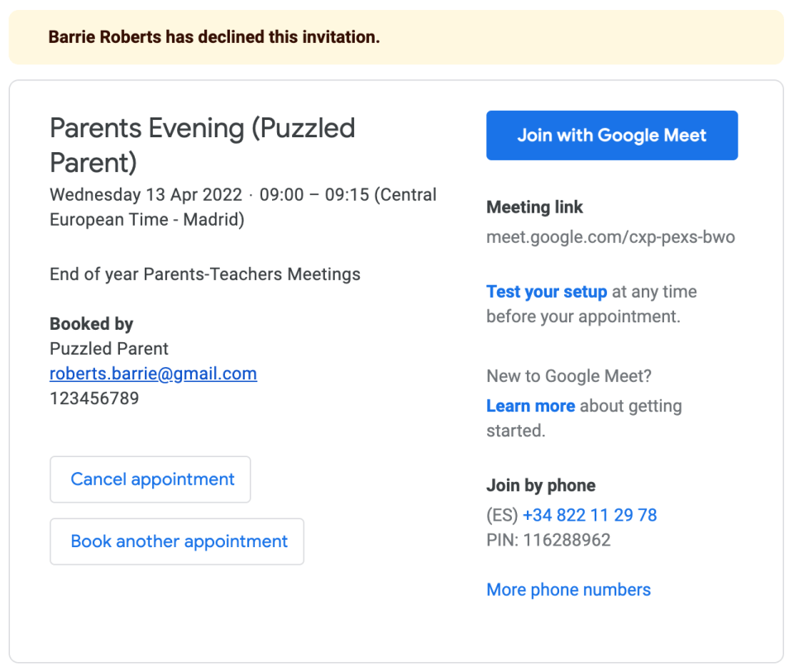The height and width of the screenshot is (672, 794).
Task: Open the roberts.barrie@gmail.com email link
Action: pos(153,374)
